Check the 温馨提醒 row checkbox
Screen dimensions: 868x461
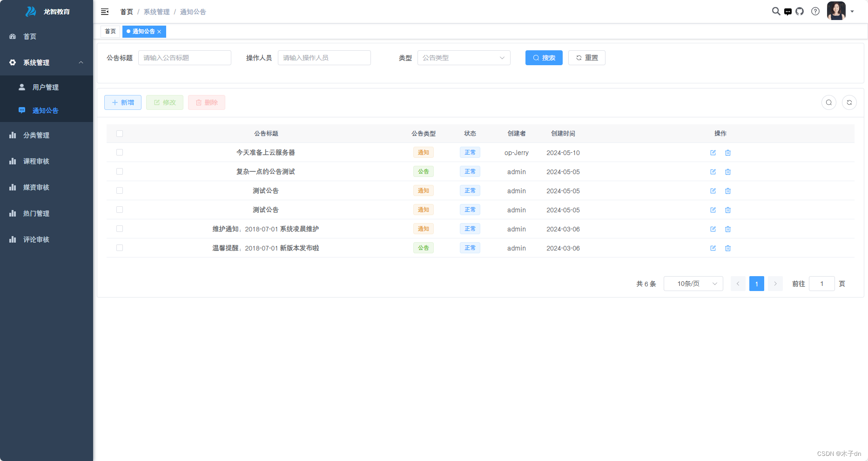tap(120, 248)
